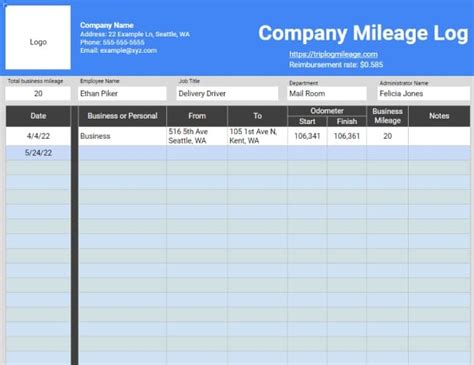Click the Reimbursement rate $0.585 text
474x365 pixels.
[336, 65]
